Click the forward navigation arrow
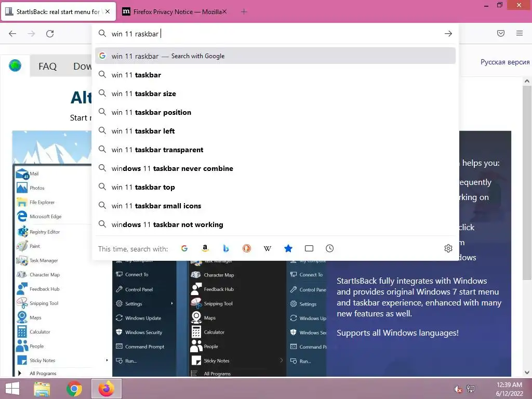Image resolution: width=532 pixels, height=399 pixels. (31, 34)
